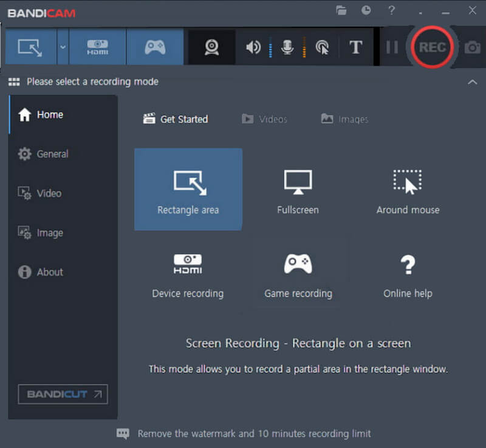The width and height of the screenshot is (486, 448).
Task: Open the Video settings sidebar section
Action: (x=63, y=193)
